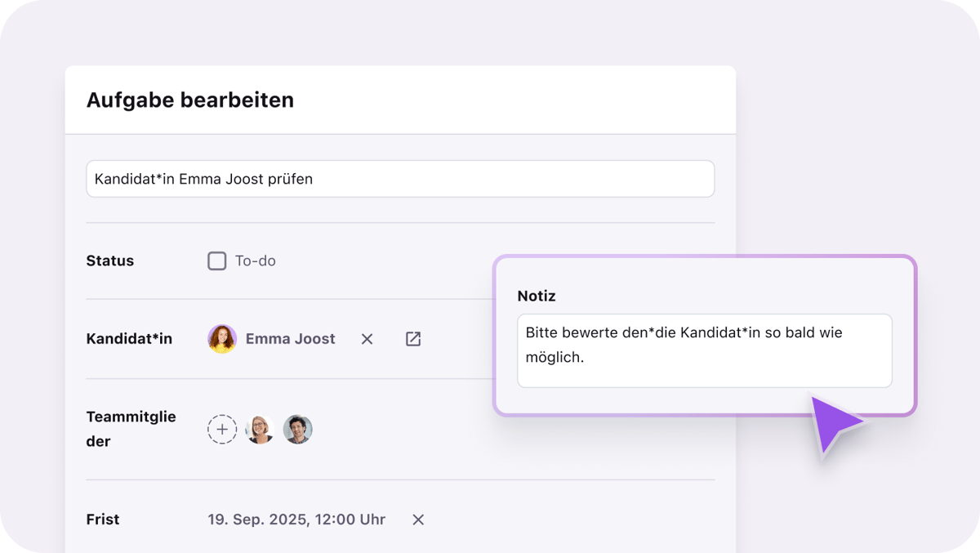The height and width of the screenshot is (553, 980).
Task: Select the blonde team member avatar with glasses
Action: 260,429
